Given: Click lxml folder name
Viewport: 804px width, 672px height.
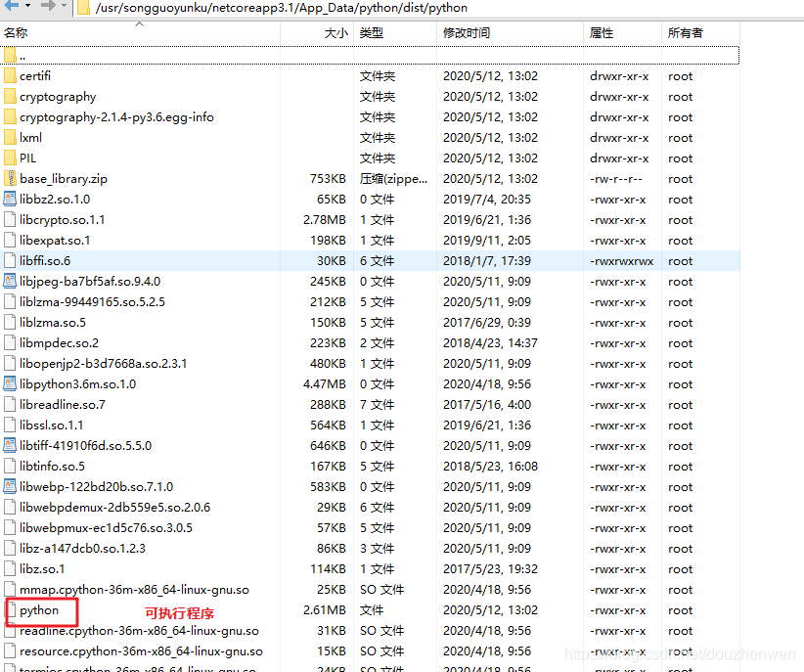Looking at the screenshot, I should point(30,138).
